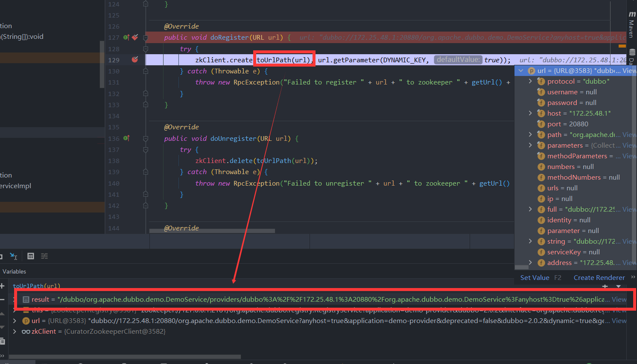Image resolution: width=637 pixels, height=364 pixels.
Task: Click View link on the address field
Action: click(x=629, y=262)
